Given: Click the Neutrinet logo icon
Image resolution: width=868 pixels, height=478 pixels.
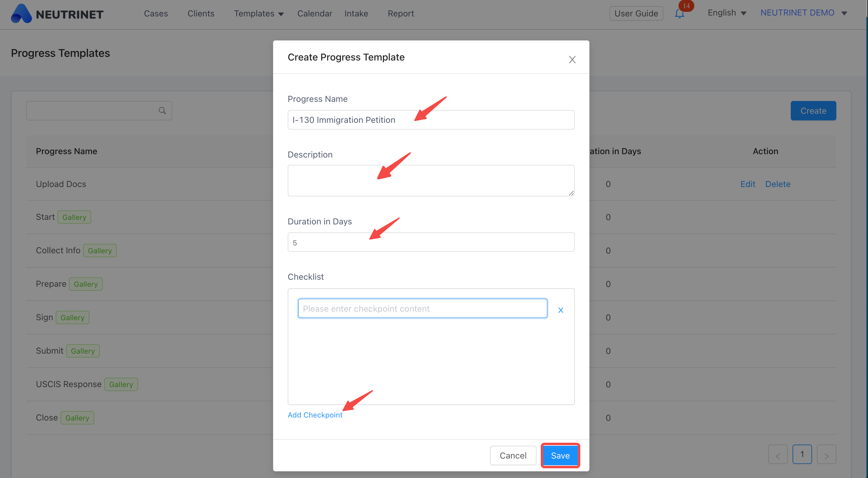Looking at the screenshot, I should (21, 13).
